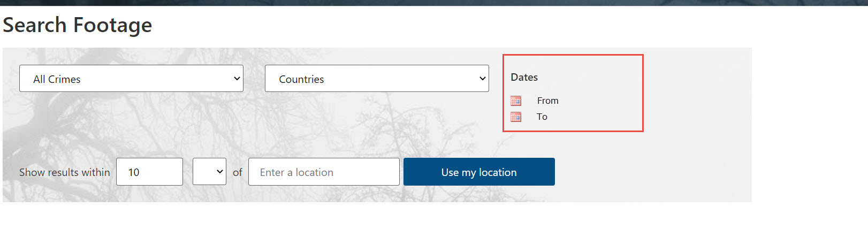This screenshot has width=868, height=230.
Task: Click the dark banner strip at top
Action: pyautogui.click(x=434, y=3)
